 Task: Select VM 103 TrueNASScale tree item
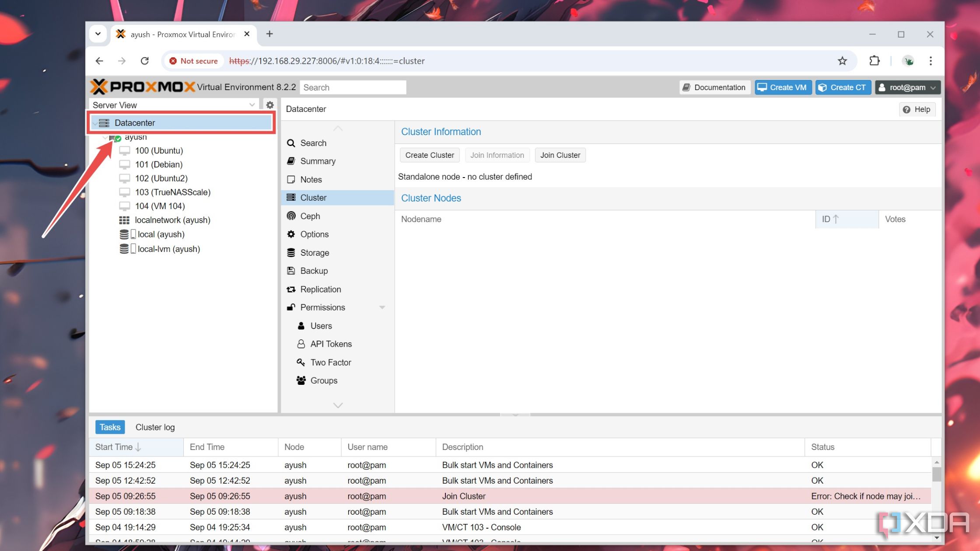point(172,192)
